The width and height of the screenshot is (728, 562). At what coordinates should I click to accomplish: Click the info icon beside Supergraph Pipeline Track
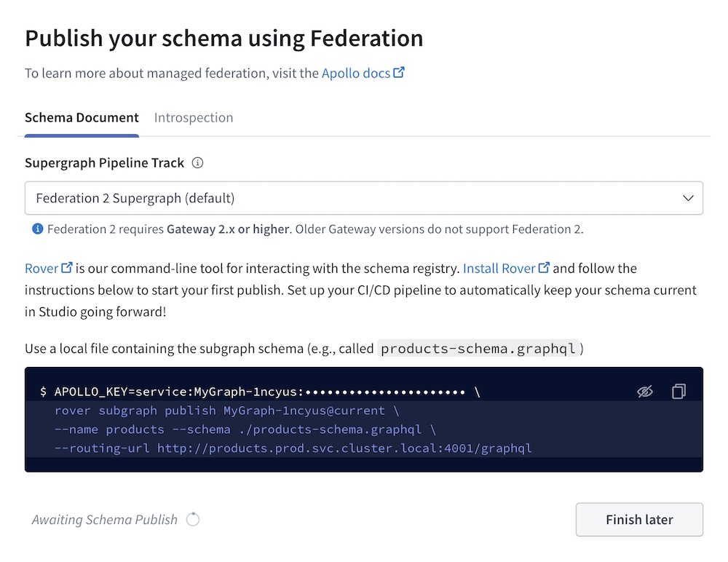197,163
